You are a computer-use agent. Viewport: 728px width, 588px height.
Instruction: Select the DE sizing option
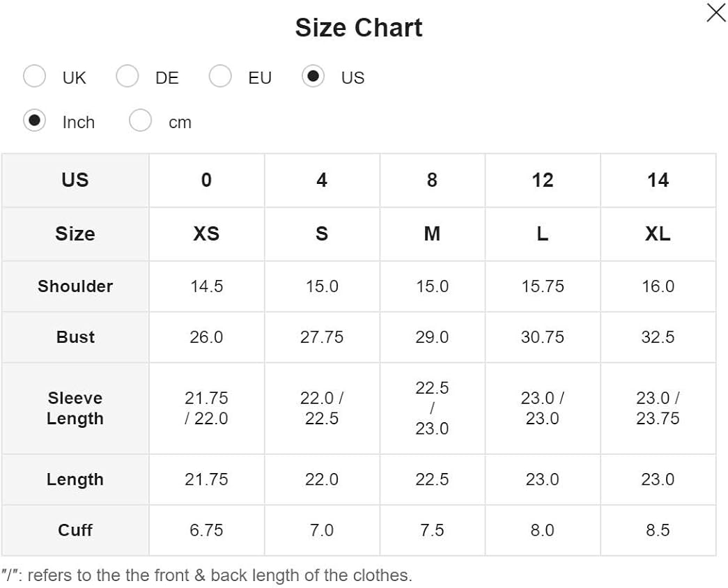tap(127, 77)
